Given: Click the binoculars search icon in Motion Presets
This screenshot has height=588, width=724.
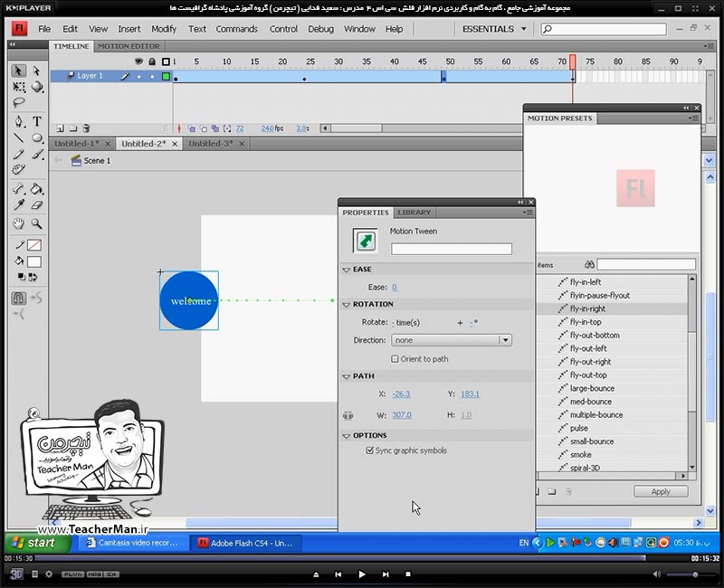Looking at the screenshot, I should 589,264.
